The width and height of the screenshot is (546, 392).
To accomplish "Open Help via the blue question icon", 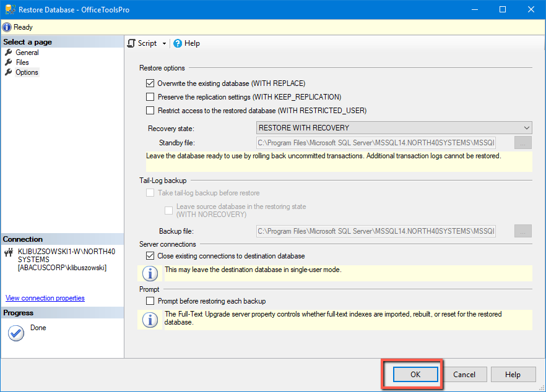I will (x=178, y=43).
